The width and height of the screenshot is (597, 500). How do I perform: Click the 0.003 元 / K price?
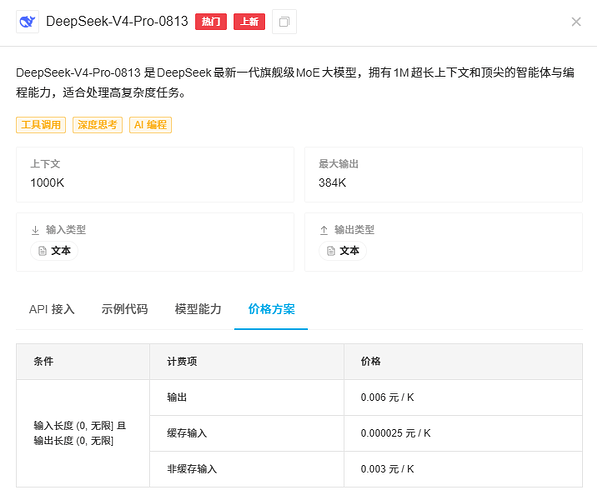(x=387, y=469)
